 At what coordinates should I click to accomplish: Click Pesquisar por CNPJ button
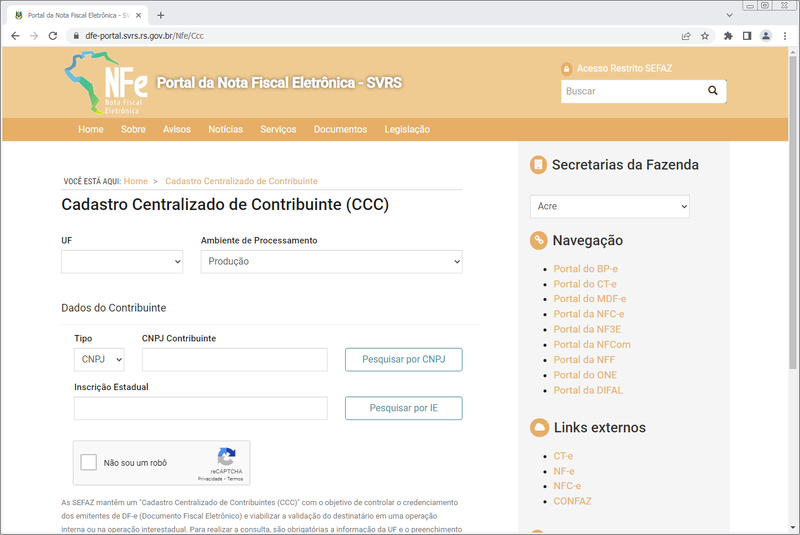click(x=404, y=360)
